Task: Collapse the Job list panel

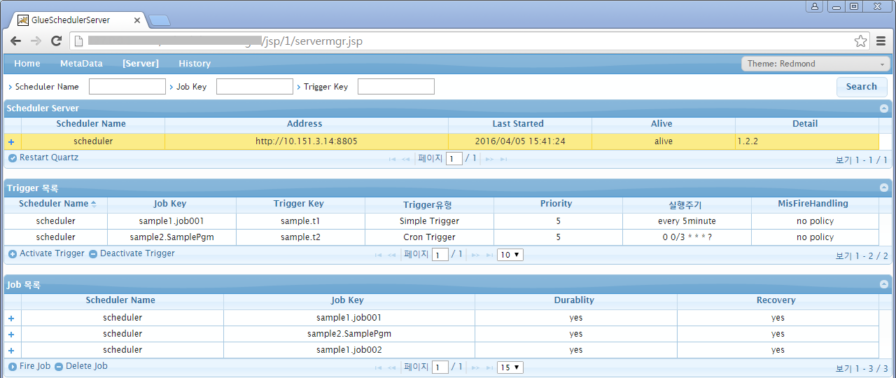Action: point(884,284)
